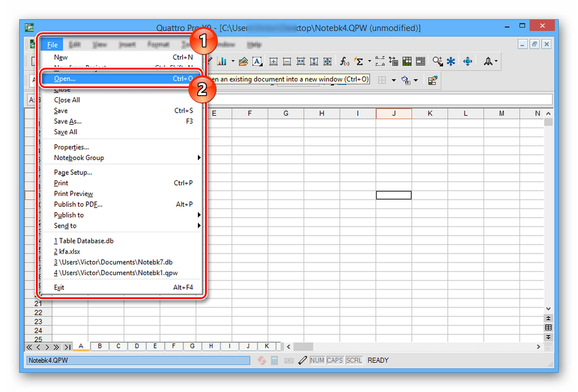Image resolution: width=578 pixels, height=392 pixels.
Task: Click the magnifier zoom icon in toolbar
Action: pyautogui.click(x=437, y=61)
